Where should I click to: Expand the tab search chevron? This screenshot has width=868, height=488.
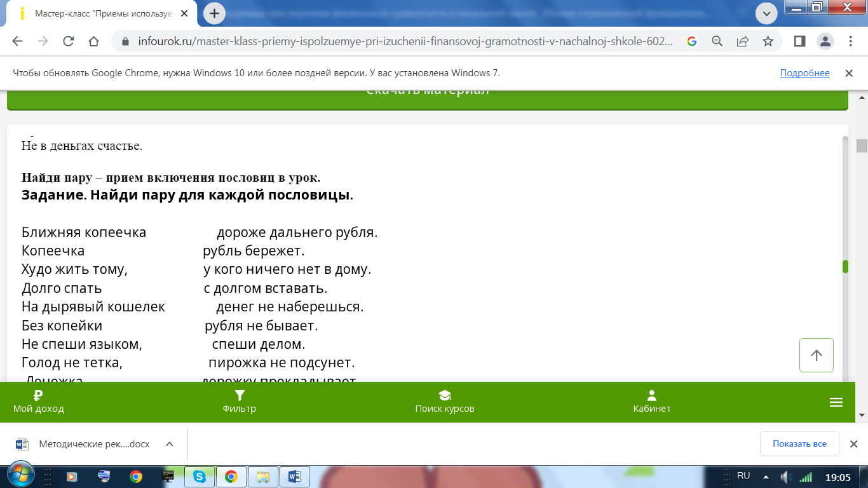pyautogui.click(x=766, y=12)
